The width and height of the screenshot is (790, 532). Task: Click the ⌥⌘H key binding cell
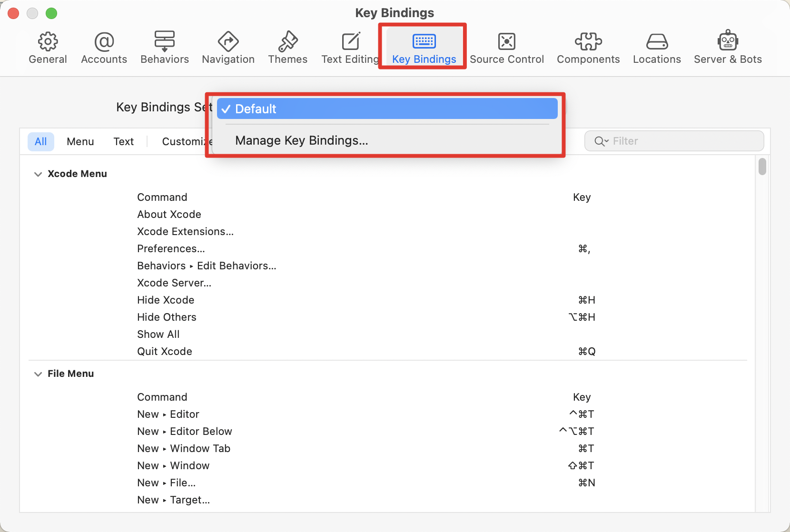pyautogui.click(x=582, y=317)
